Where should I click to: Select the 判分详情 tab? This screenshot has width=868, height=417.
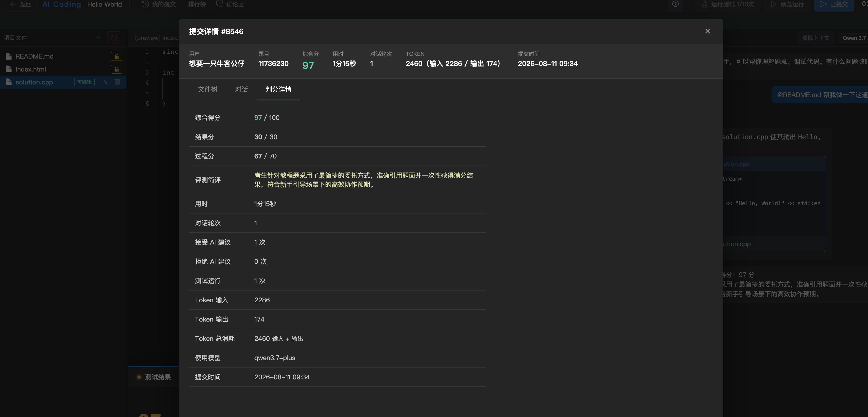pyautogui.click(x=278, y=89)
